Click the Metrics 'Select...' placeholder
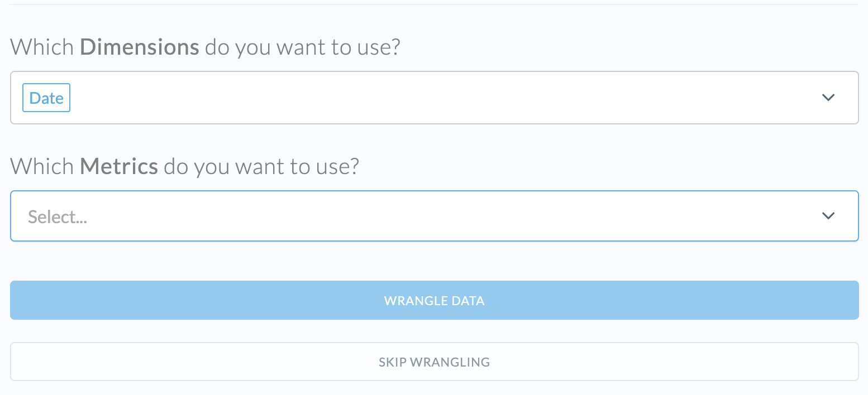This screenshot has width=868, height=395. tap(58, 216)
